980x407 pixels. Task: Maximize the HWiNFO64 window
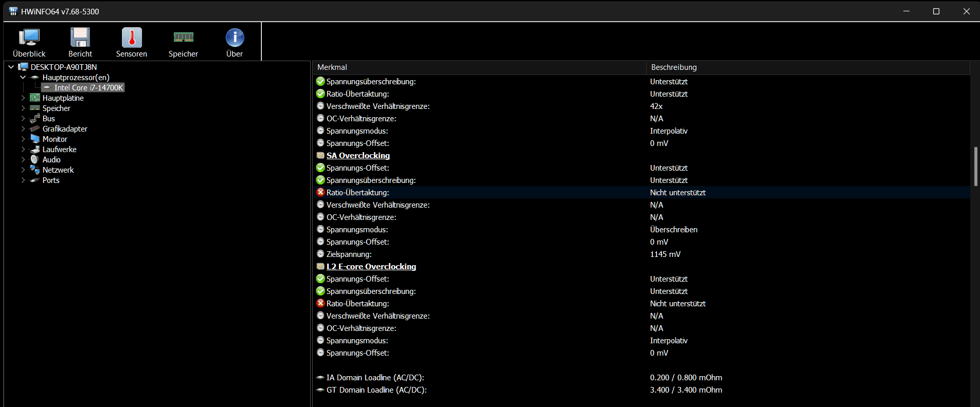tap(936, 11)
